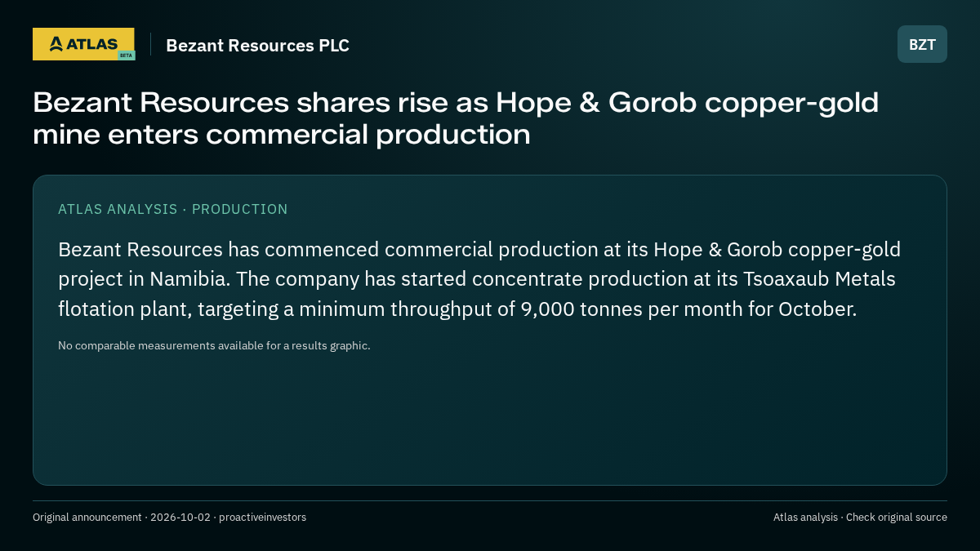Image resolution: width=980 pixels, height=551 pixels.
Task: Click the headline about Hope & Gorob mine
Action: (456, 118)
